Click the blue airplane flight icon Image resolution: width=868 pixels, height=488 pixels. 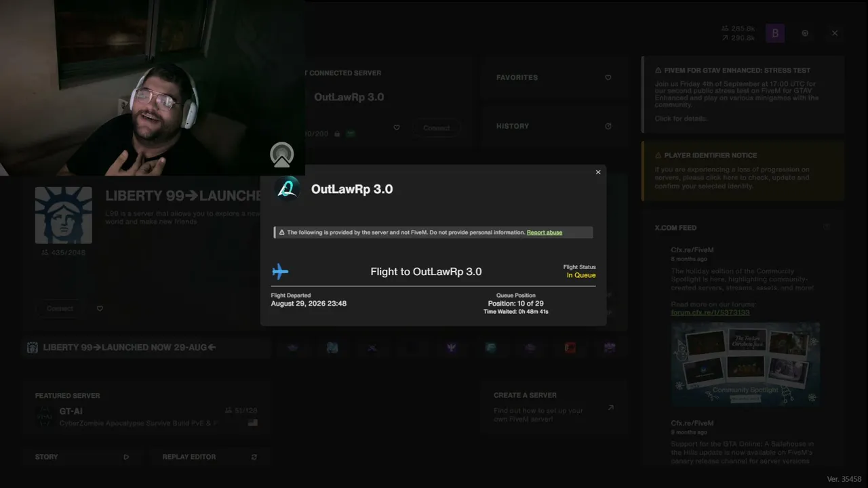[280, 272]
